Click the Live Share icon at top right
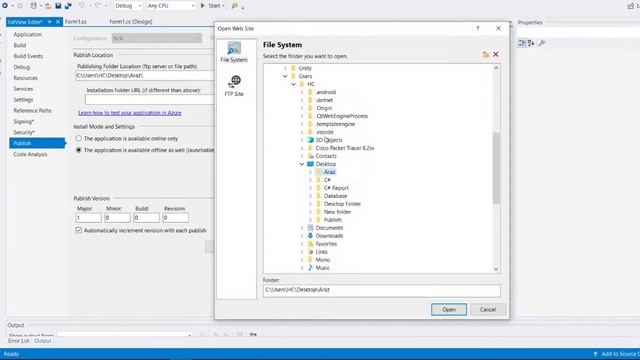The height and width of the screenshot is (360, 640). point(631,6)
